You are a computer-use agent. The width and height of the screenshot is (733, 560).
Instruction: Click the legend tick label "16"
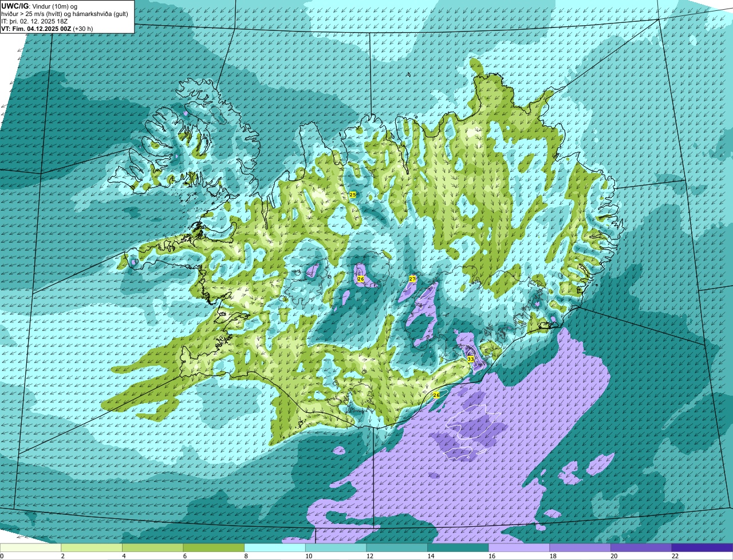click(492, 556)
